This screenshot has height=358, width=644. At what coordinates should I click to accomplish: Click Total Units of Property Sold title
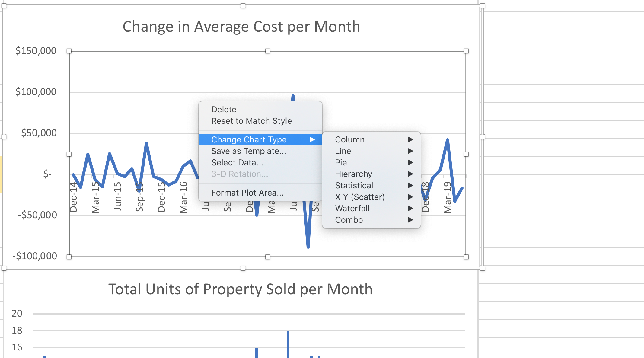(240, 289)
